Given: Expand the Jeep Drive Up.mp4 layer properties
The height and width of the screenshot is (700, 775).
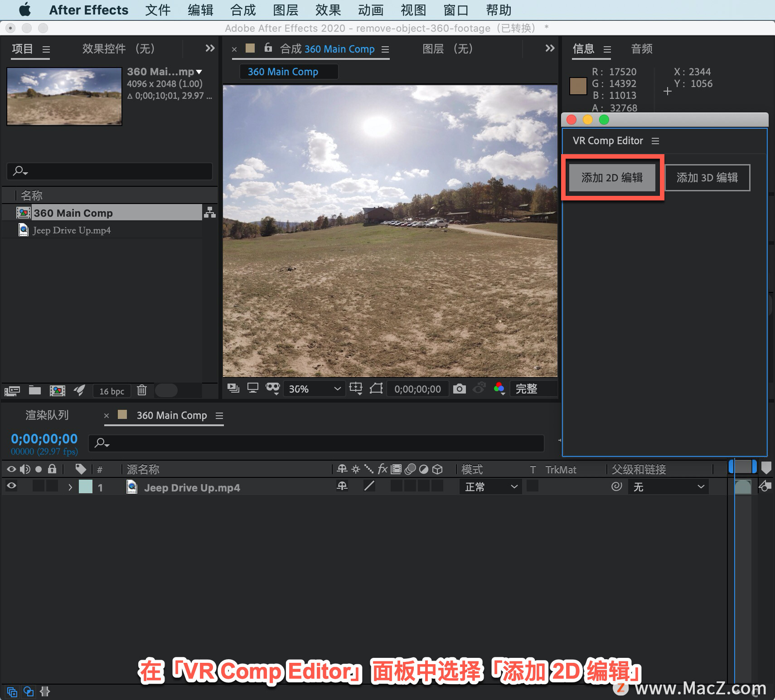Looking at the screenshot, I should (x=70, y=487).
